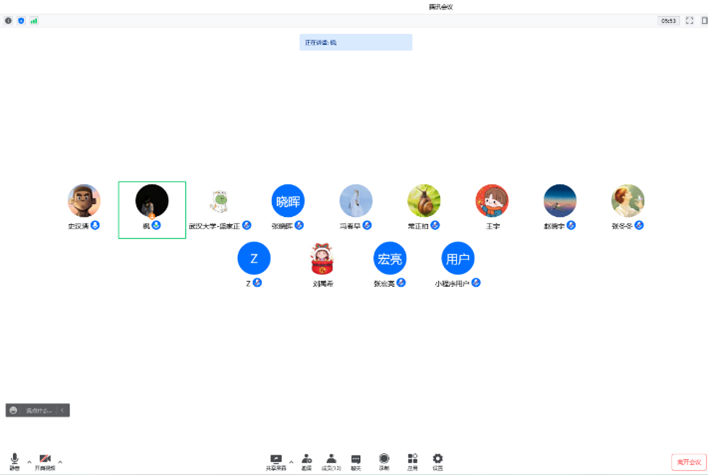This screenshot has width=708, height=475.
Task: Start recording with the Record icon
Action: pyautogui.click(x=384, y=460)
